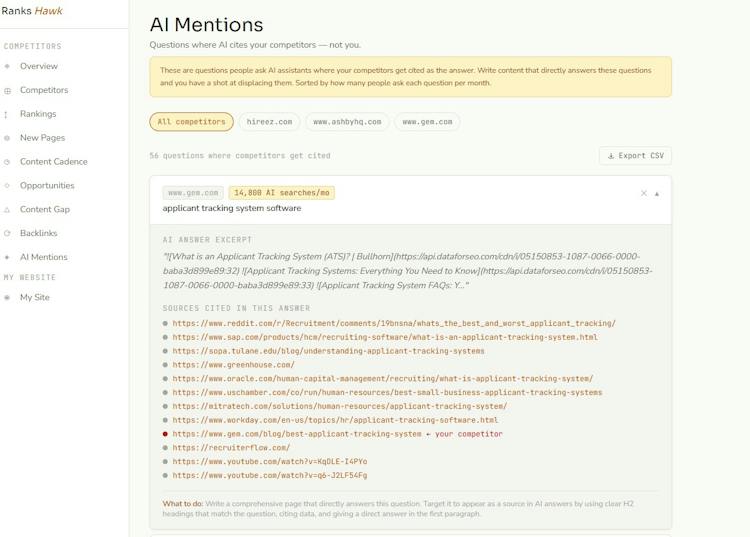The width and height of the screenshot is (750, 537).
Task: Open the sap.com source link
Action: click(x=385, y=337)
